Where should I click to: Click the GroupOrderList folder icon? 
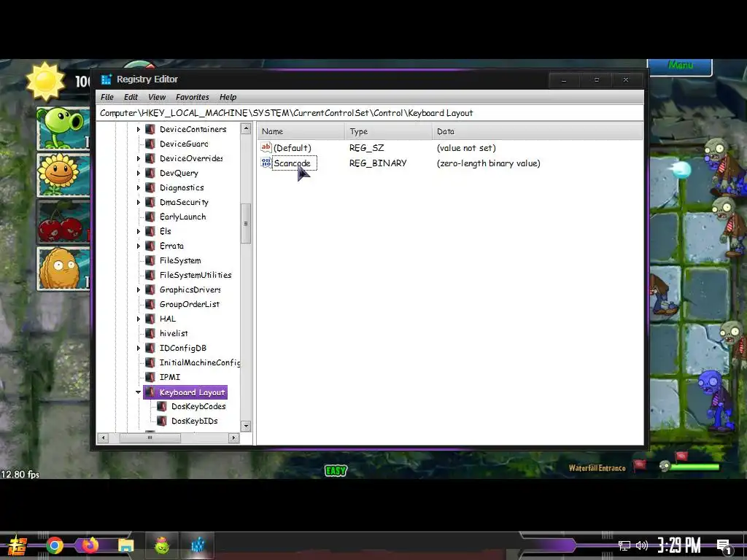pos(150,304)
